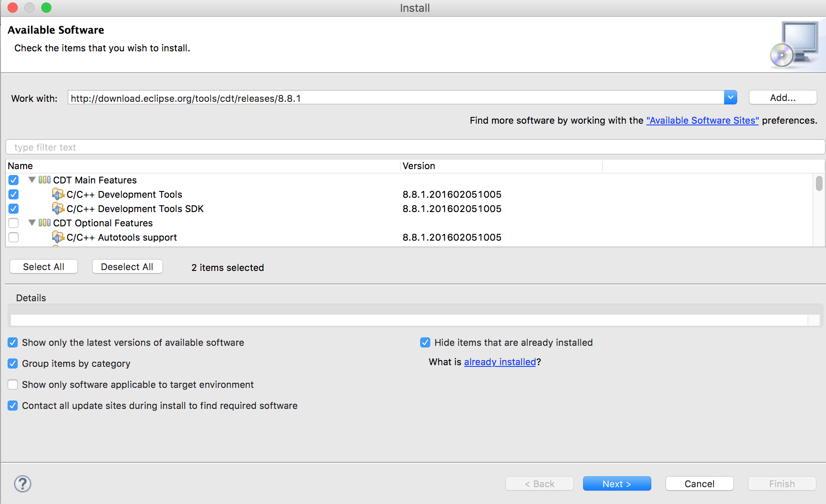Click the green fullscreen window button
Viewport: 826px width, 504px height.
pyautogui.click(x=46, y=8)
